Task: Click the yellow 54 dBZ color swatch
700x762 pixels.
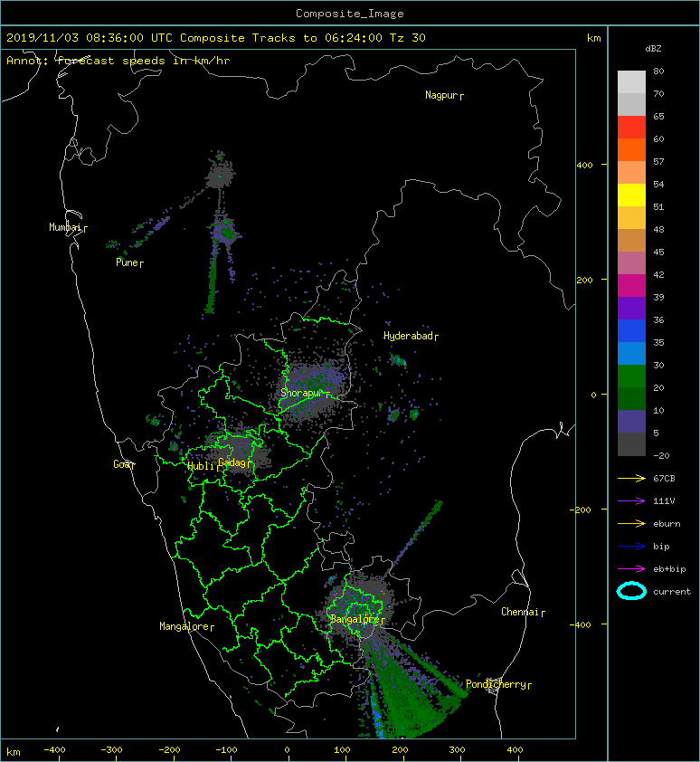Action: pos(631,195)
